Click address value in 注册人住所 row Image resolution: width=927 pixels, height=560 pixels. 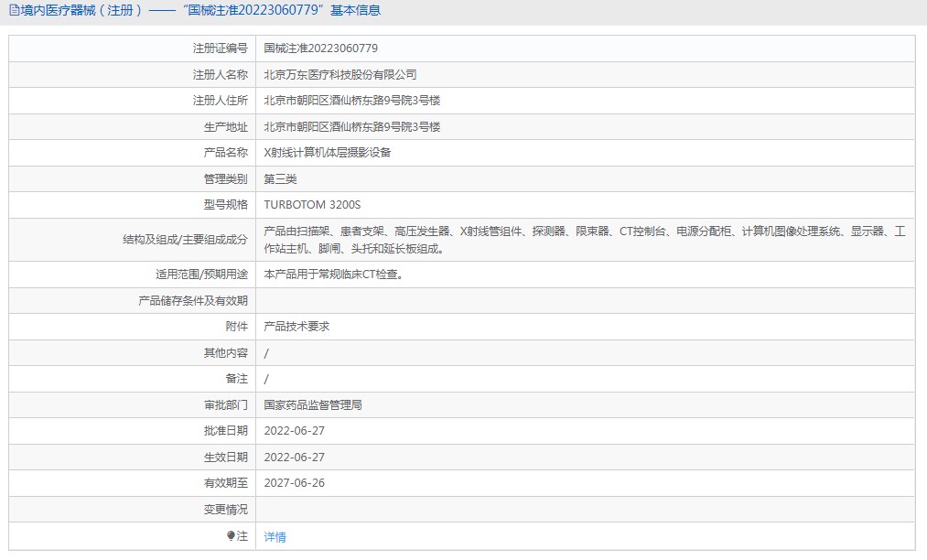click(x=351, y=101)
